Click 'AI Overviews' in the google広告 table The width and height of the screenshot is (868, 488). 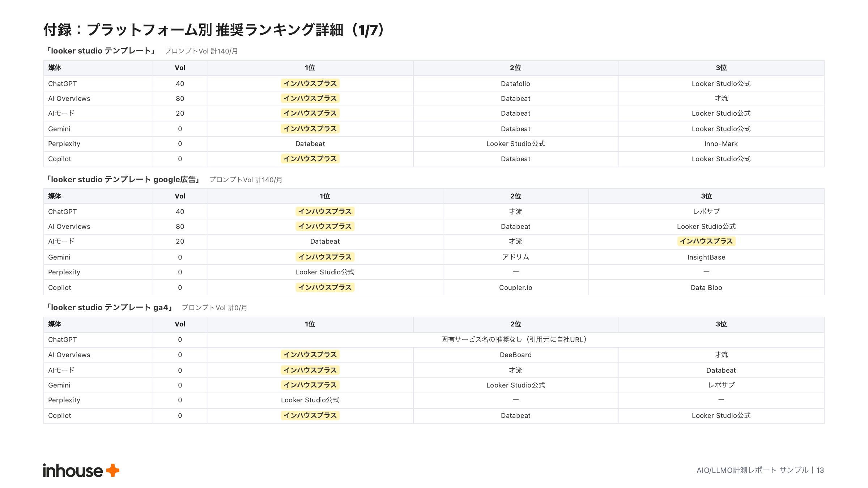coord(69,227)
